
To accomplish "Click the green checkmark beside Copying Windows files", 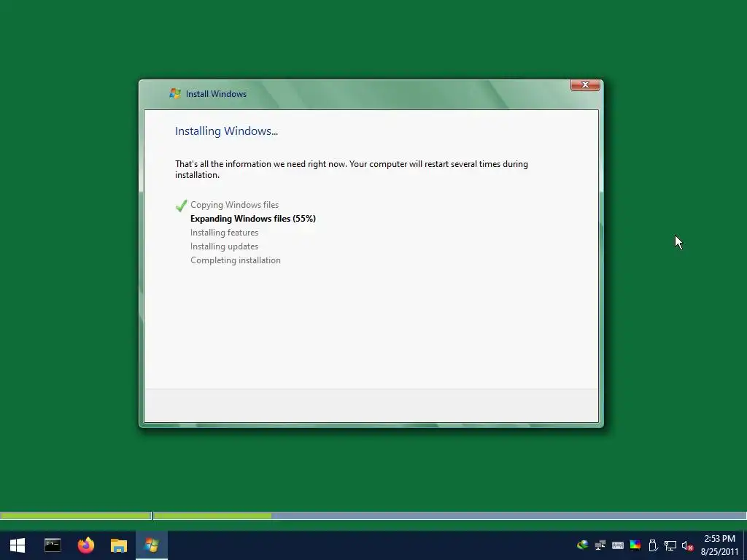I will 181,205.
